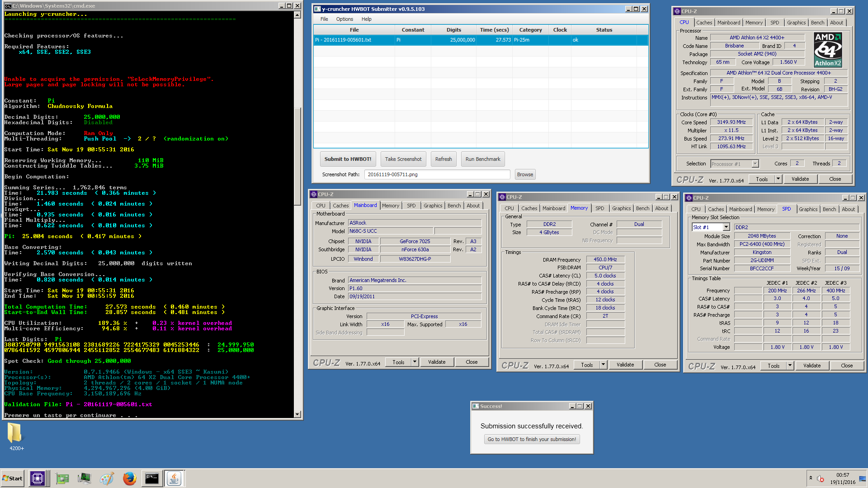Click Browse next to Screenshot Path

click(x=525, y=174)
